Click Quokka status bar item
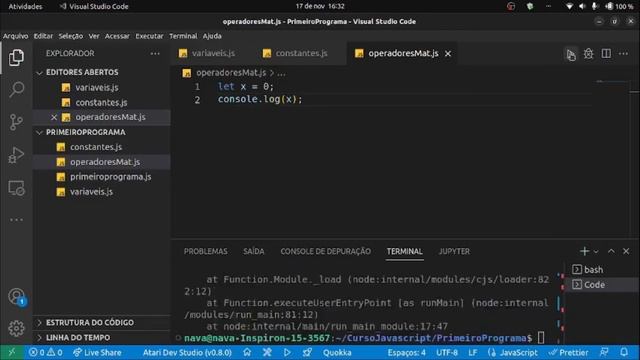The image size is (640, 360). (337, 352)
